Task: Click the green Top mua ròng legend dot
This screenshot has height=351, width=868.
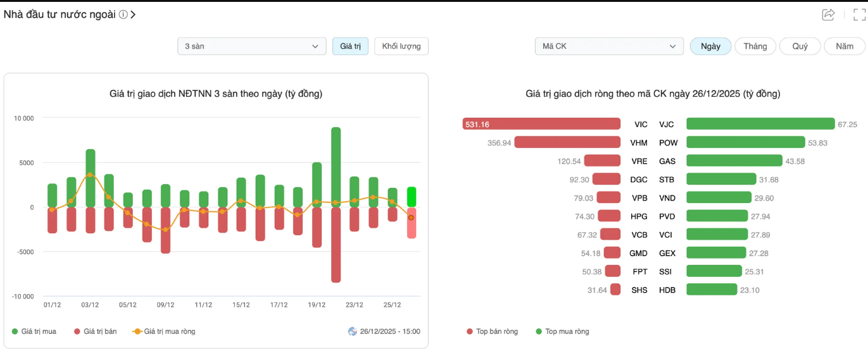Action: tap(539, 331)
